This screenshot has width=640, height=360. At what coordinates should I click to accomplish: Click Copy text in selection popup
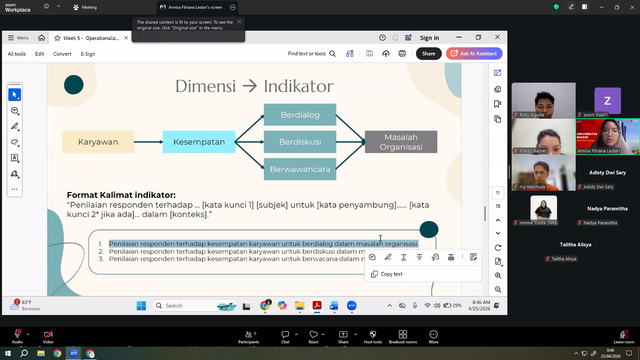[387, 274]
